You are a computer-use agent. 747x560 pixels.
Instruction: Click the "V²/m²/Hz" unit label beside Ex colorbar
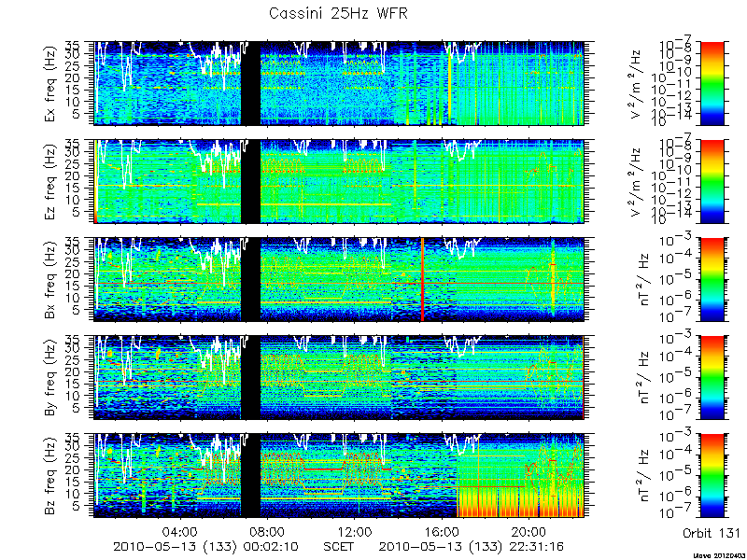[638, 83]
